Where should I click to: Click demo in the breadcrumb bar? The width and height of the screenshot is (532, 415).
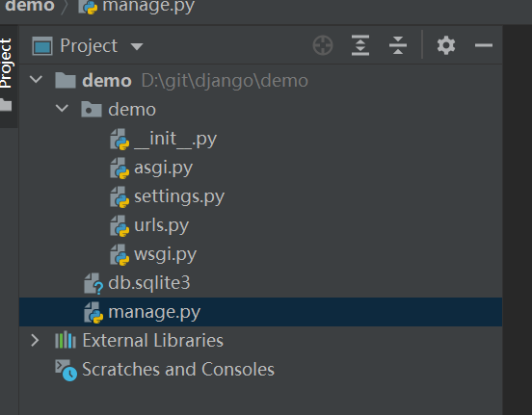point(30,5)
